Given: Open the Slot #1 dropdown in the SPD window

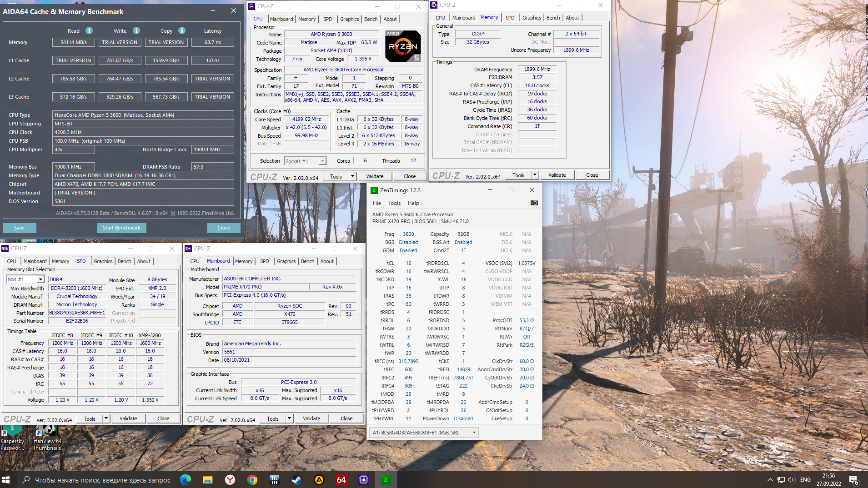Looking at the screenshot, I should [x=40, y=279].
